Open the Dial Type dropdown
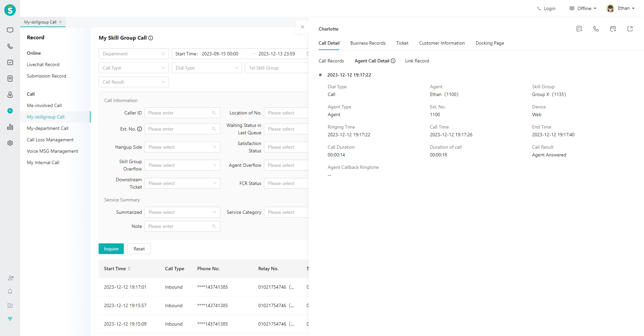Screen dimensions: 644x336 pyautogui.click(x=207, y=68)
